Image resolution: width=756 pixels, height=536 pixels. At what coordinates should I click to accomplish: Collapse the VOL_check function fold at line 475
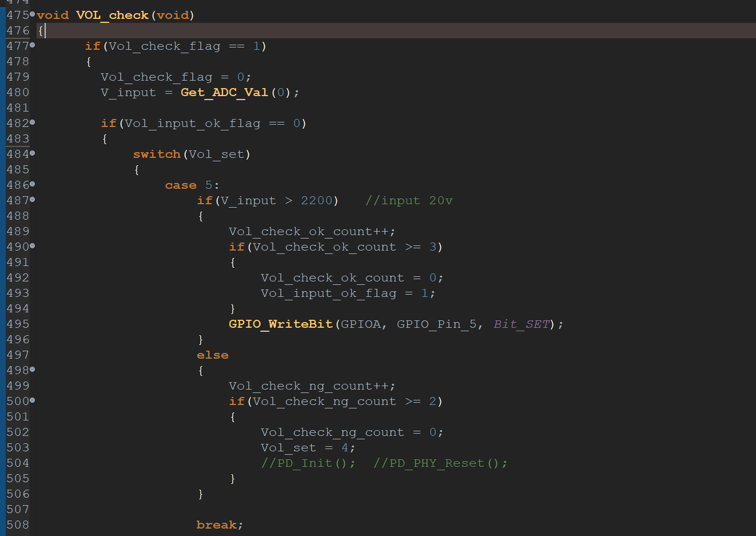click(x=32, y=14)
